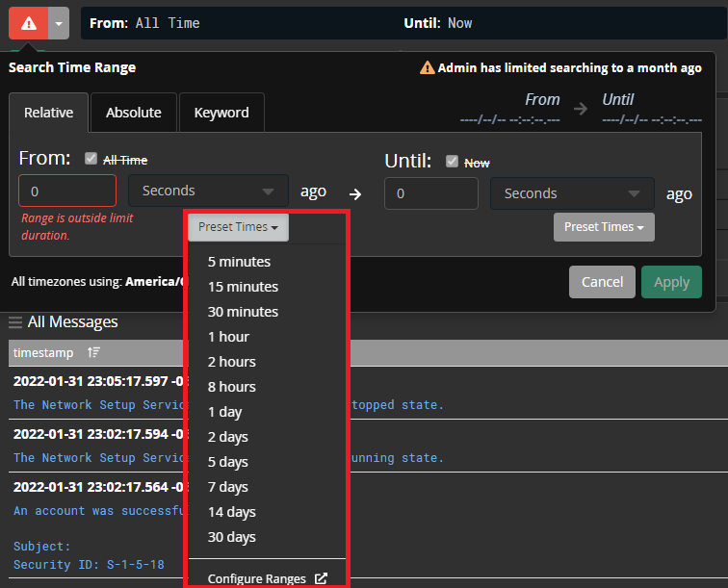Viewport: 728px width, 588px height.
Task: Open the message dated 2022-01-31 23:02:17.594
Action: [x=98, y=434]
